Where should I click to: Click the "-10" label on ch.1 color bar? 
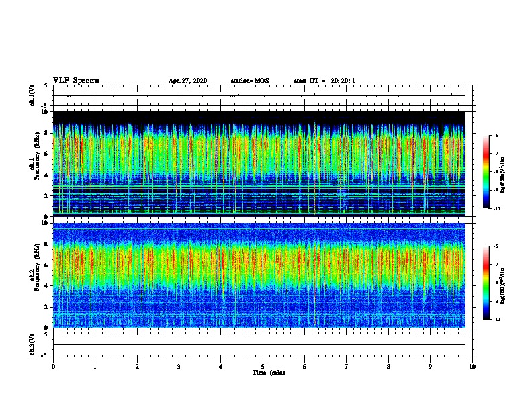click(496, 209)
